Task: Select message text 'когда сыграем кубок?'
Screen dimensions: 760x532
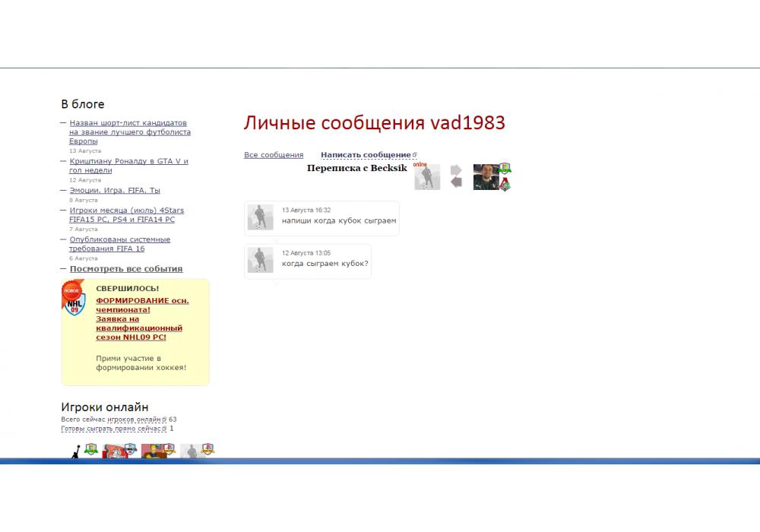Action: (x=325, y=264)
